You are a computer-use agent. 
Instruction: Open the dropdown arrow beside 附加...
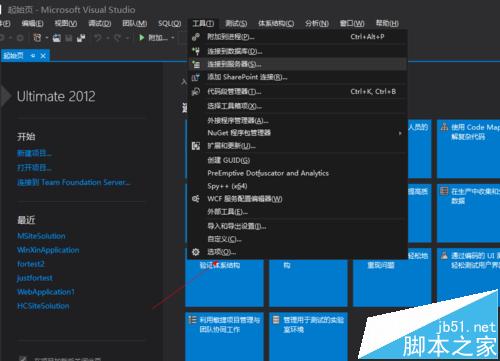click(x=173, y=38)
